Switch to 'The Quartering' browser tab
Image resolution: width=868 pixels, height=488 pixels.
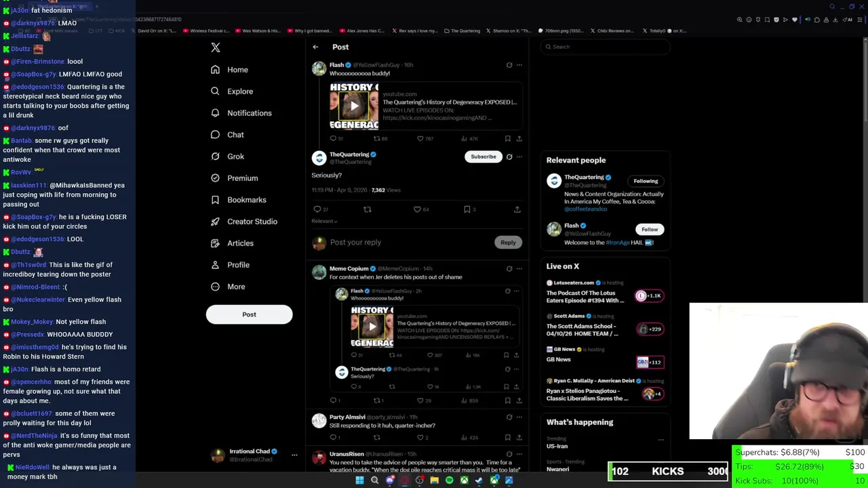(x=462, y=30)
